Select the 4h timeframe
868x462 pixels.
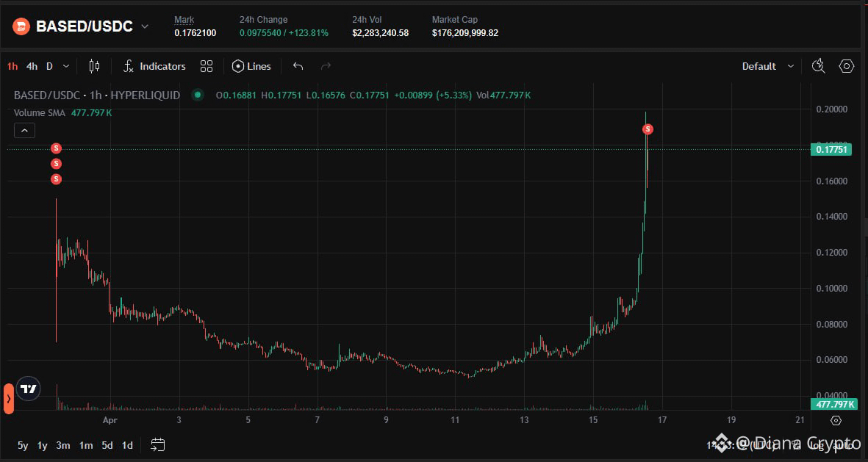pyautogui.click(x=32, y=66)
